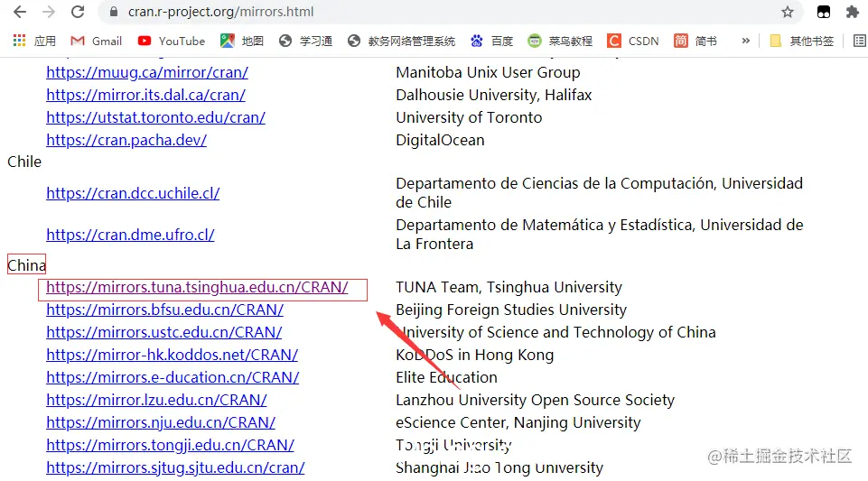The height and width of the screenshot is (481, 868).
Task: Click the text Departamento de Matemática y Estadística
Action: 546,225
